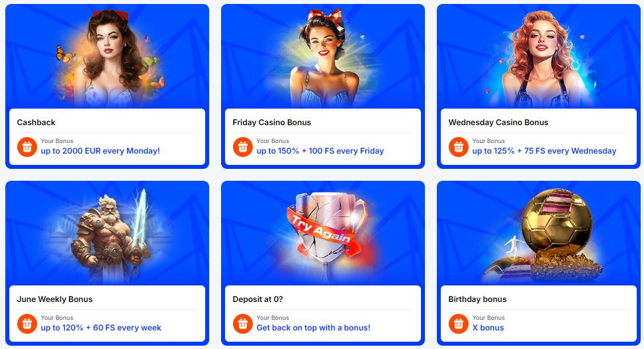Image resolution: width=644 pixels, height=349 pixels.
Task: Click the gift icon in June Weekly Bonus card
Action: 27,324
